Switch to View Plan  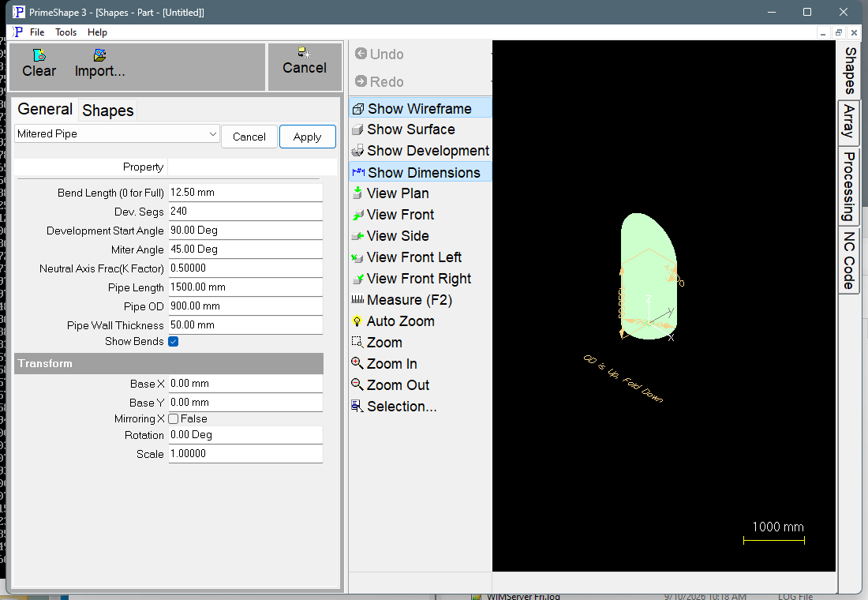pos(391,193)
